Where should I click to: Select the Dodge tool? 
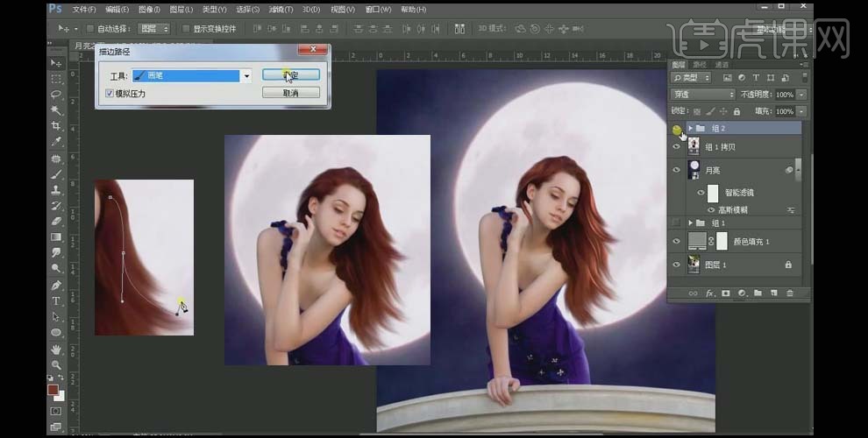tap(56, 268)
